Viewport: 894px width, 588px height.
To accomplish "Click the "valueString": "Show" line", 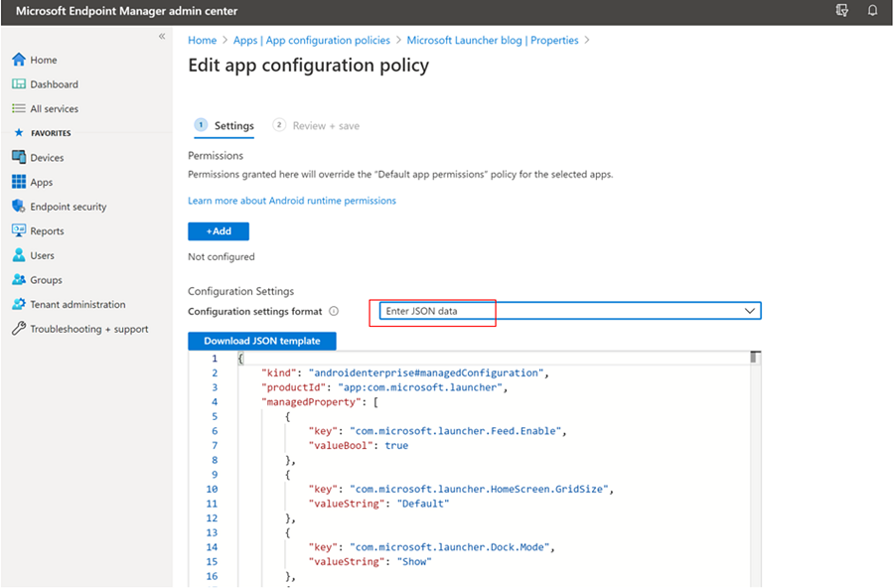I will [370, 562].
